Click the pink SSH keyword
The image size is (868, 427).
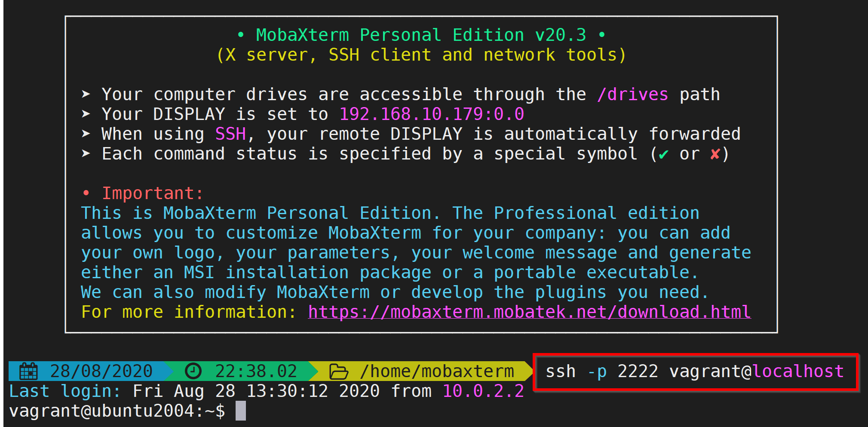(x=230, y=134)
